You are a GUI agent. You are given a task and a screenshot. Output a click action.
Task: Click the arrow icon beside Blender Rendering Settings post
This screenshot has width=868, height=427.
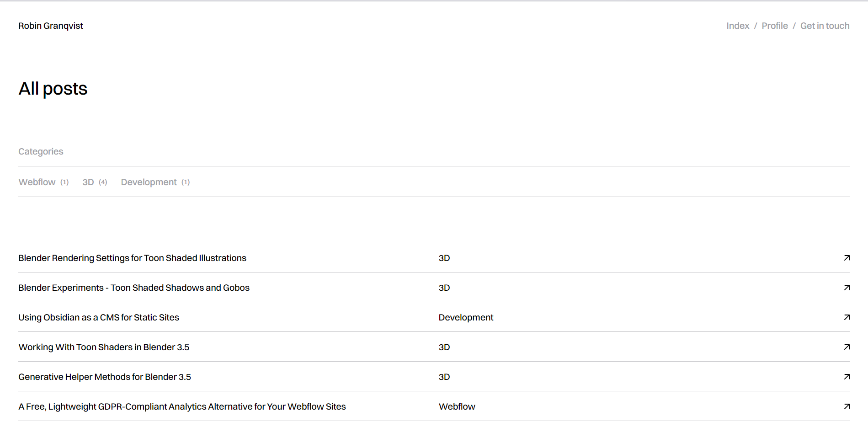click(x=847, y=258)
